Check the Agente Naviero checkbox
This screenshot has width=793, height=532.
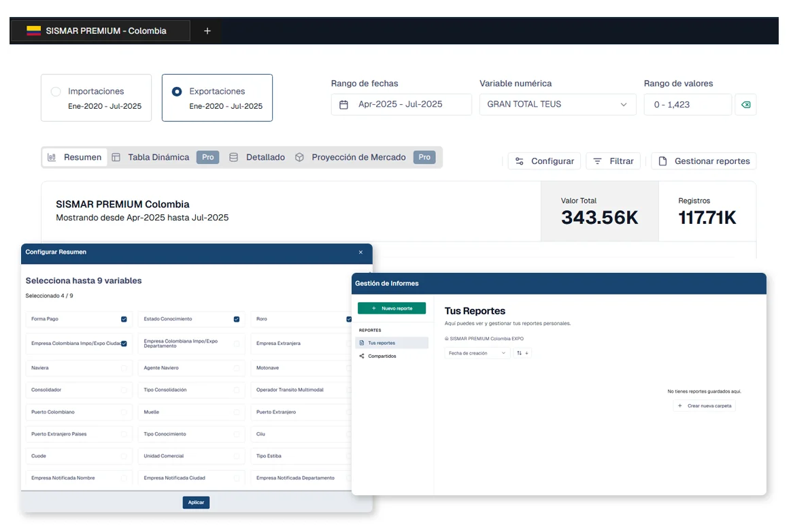(236, 368)
